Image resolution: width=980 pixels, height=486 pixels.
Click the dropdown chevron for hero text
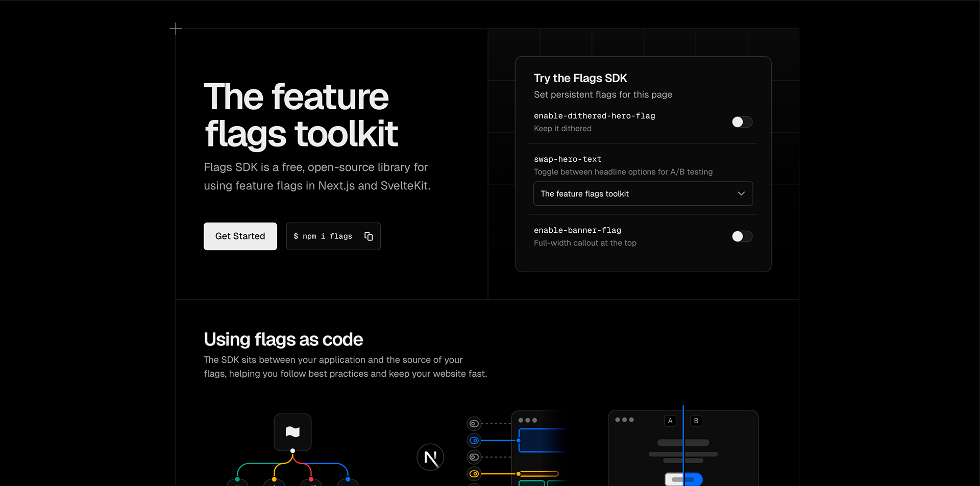click(741, 193)
